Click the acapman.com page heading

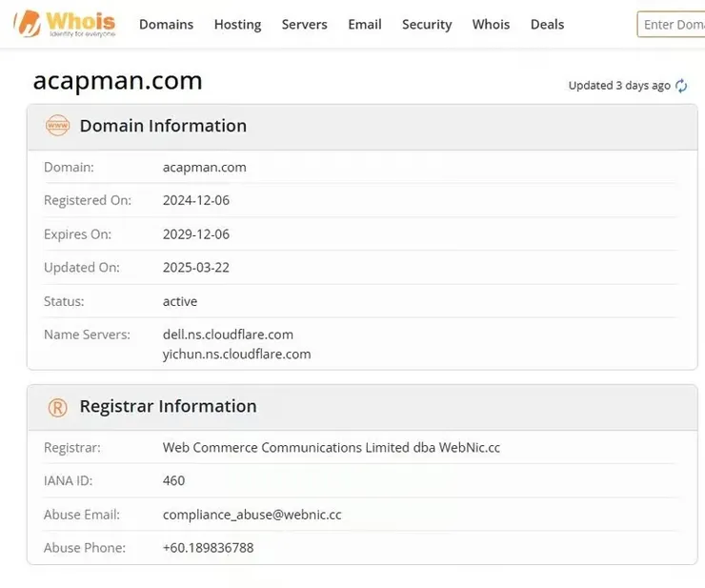[118, 81]
